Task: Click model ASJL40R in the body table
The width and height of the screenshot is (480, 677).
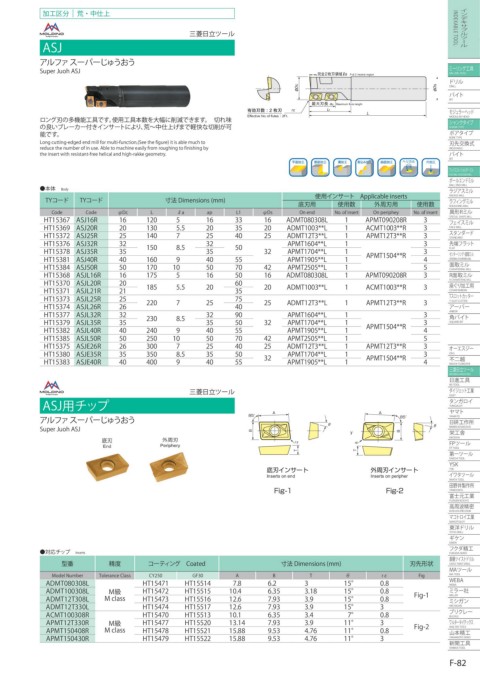Action: (x=89, y=330)
